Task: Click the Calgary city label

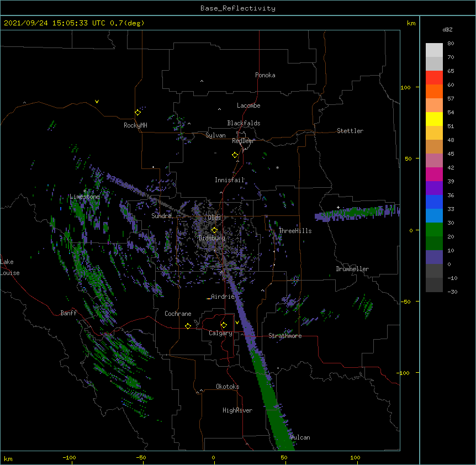Action: [x=220, y=333]
